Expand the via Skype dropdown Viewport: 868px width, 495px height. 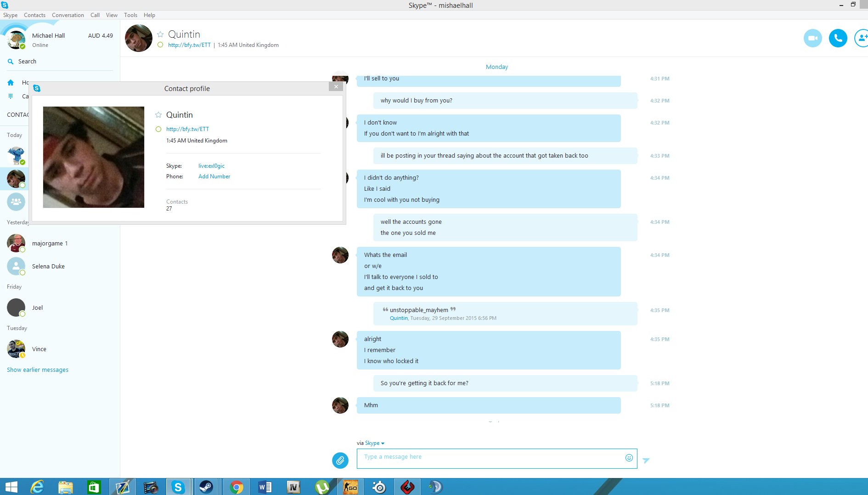374,443
